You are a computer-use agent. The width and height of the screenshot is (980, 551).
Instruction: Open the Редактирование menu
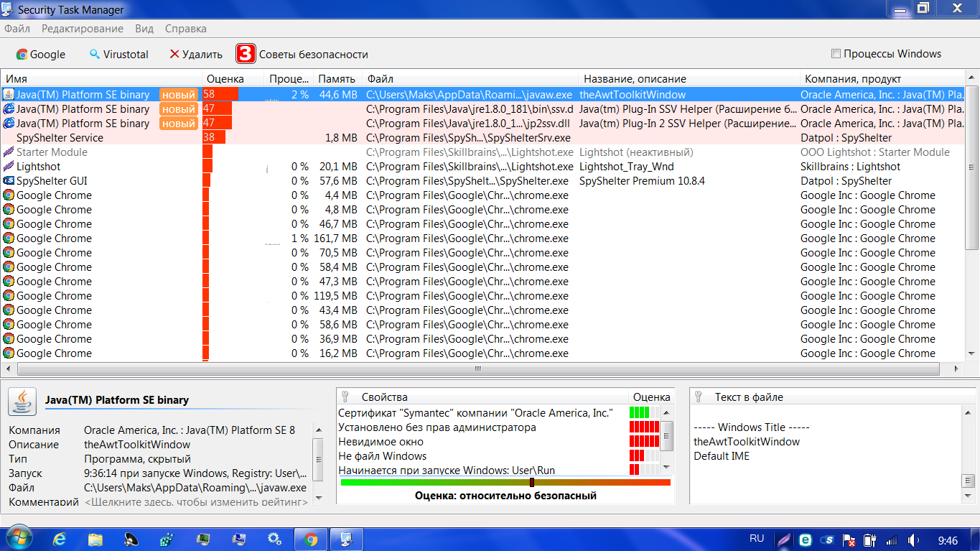tap(83, 29)
